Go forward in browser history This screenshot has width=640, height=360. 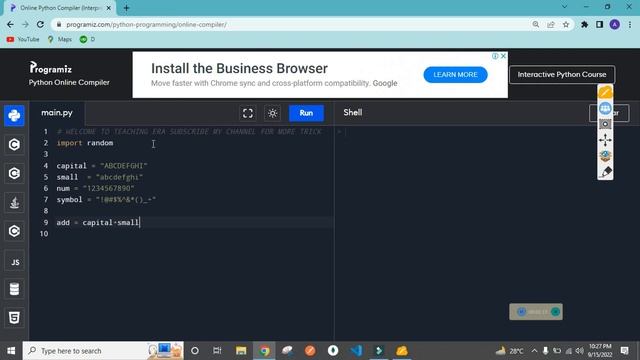pos(25,24)
